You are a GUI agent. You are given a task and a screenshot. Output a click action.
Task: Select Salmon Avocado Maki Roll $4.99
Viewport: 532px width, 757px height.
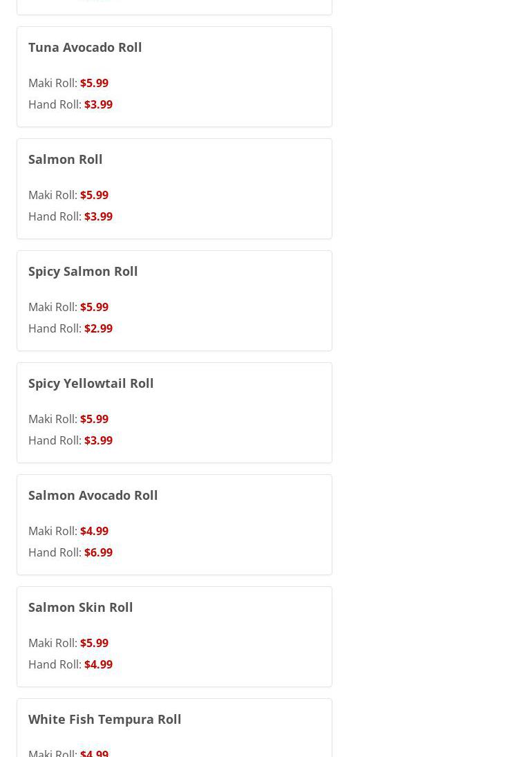(x=94, y=531)
